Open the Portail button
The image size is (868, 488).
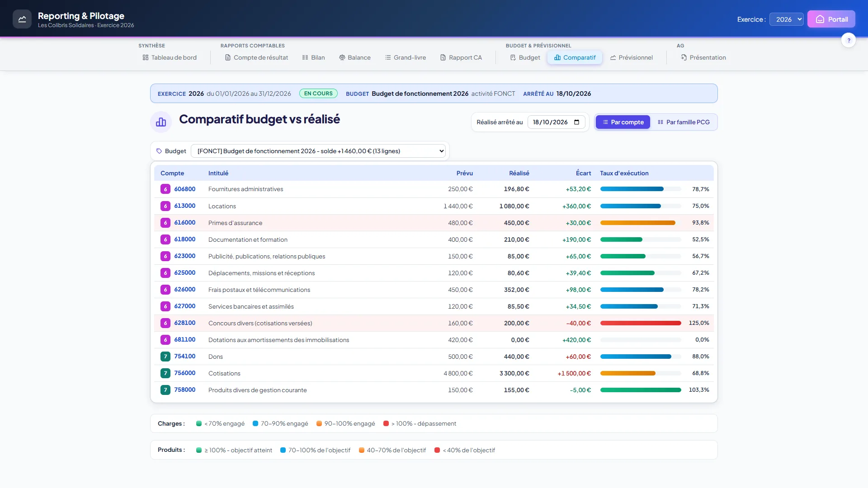point(831,19)
